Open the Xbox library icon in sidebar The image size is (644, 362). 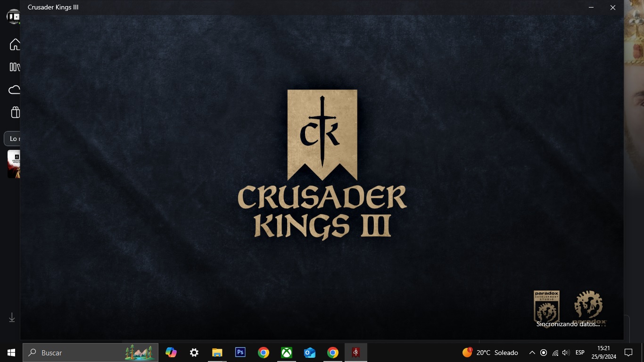[15, 67]
